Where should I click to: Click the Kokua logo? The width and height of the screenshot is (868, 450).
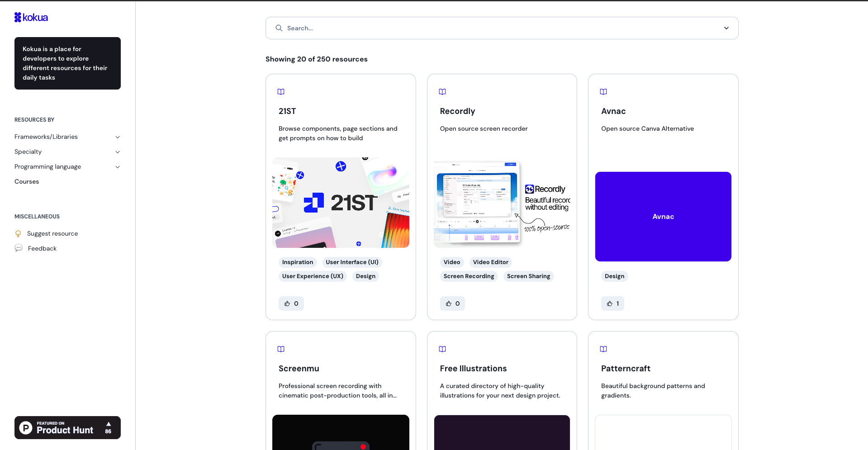pyautogui.click(x=31, y=18)
